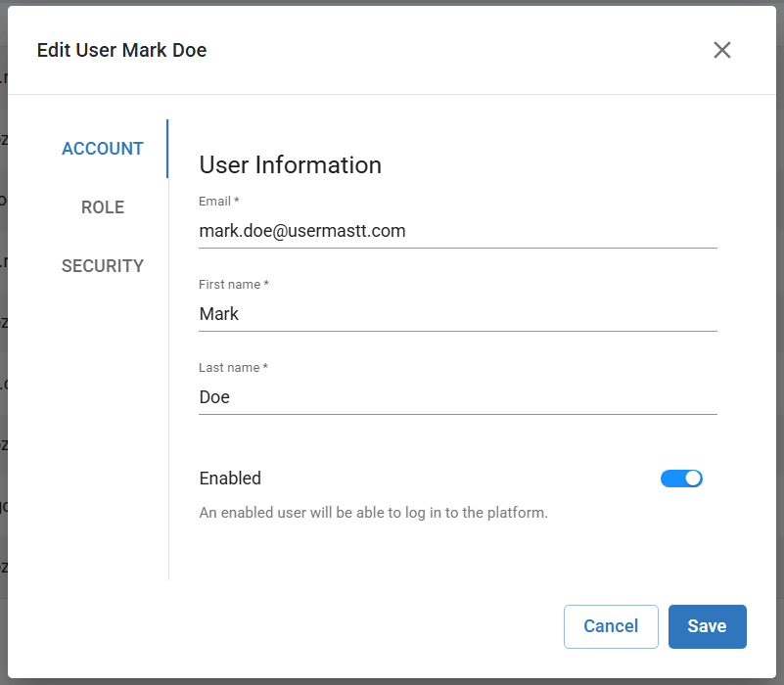Click the First name field containing Mark

coord(458,314)
